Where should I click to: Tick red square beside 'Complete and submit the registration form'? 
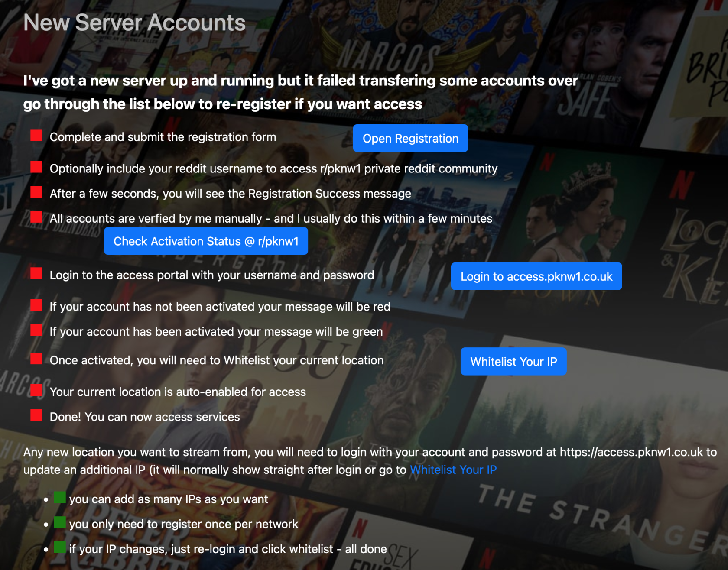[36, 136]
